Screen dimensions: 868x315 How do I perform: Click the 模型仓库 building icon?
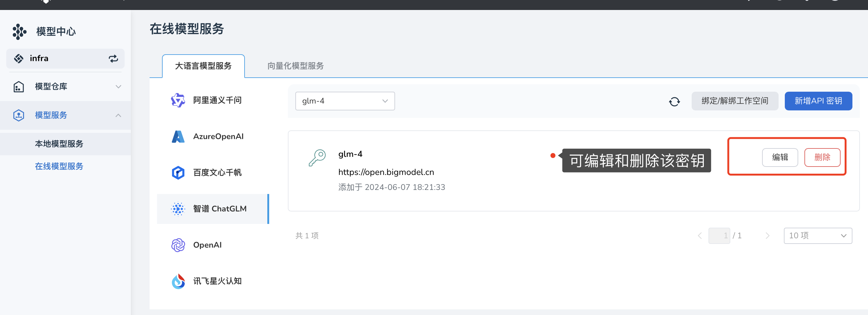[18, 87]
